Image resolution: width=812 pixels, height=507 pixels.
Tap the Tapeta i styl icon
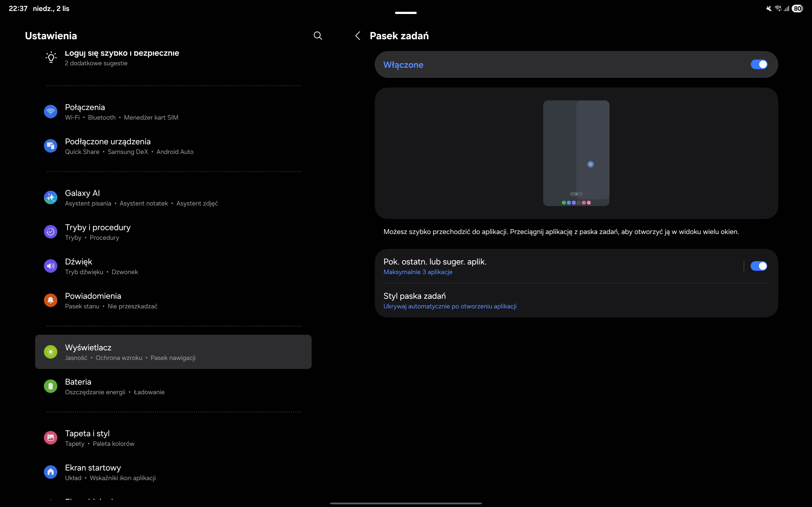tap(51, 438)
